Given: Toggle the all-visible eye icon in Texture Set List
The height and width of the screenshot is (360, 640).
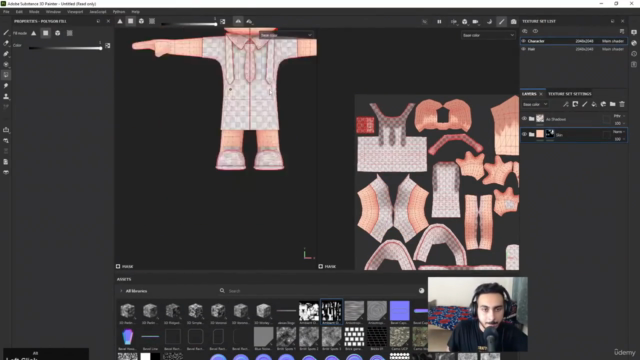Looking at the screenshot, I should click(535, 31).
